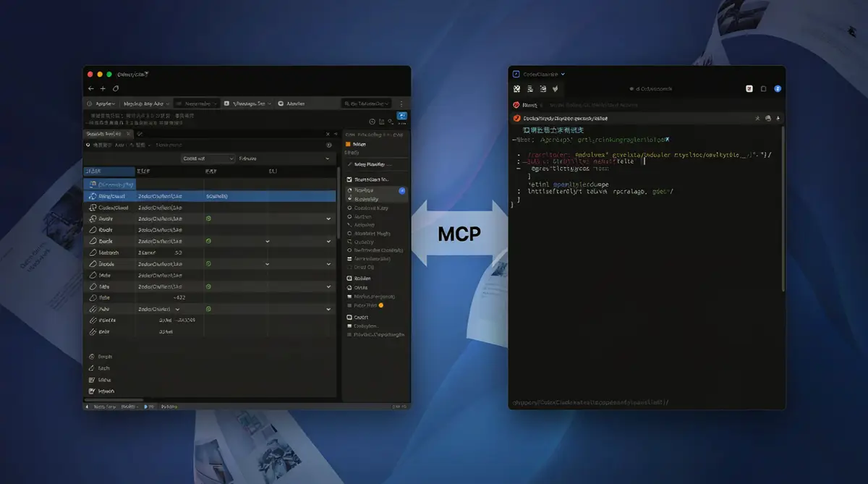Click the right window editor vertical scrollbar
The height and width of the screenshot is (484, 868).
[x=783, y=210]
